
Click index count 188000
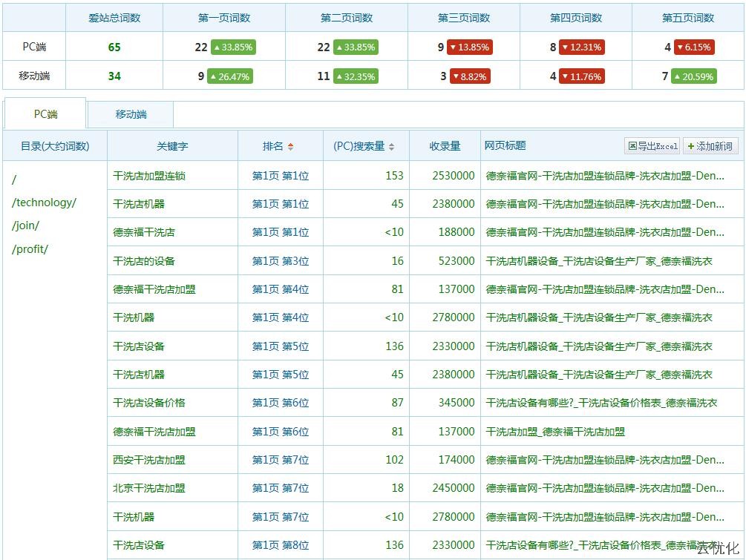pyautogui.click(x=457, y=232)
